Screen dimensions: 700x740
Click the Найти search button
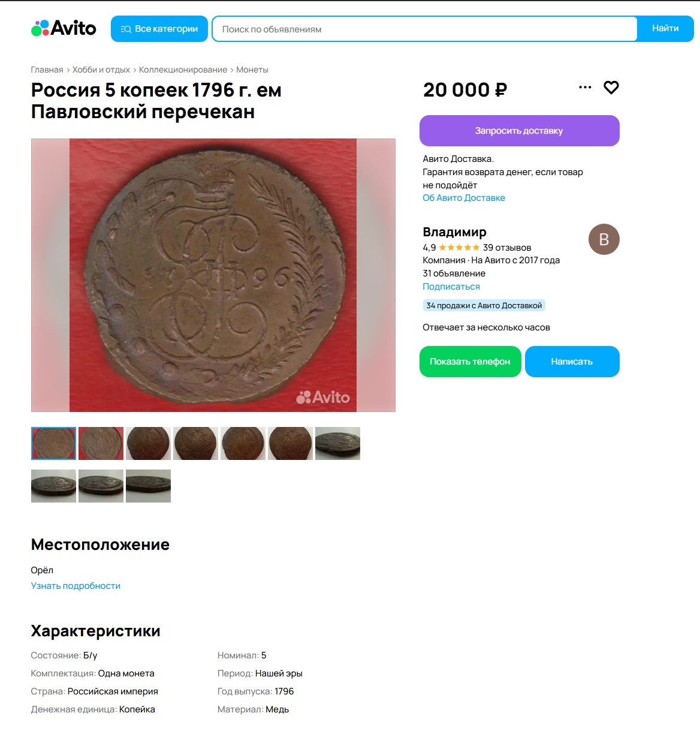tap(665, 29)
